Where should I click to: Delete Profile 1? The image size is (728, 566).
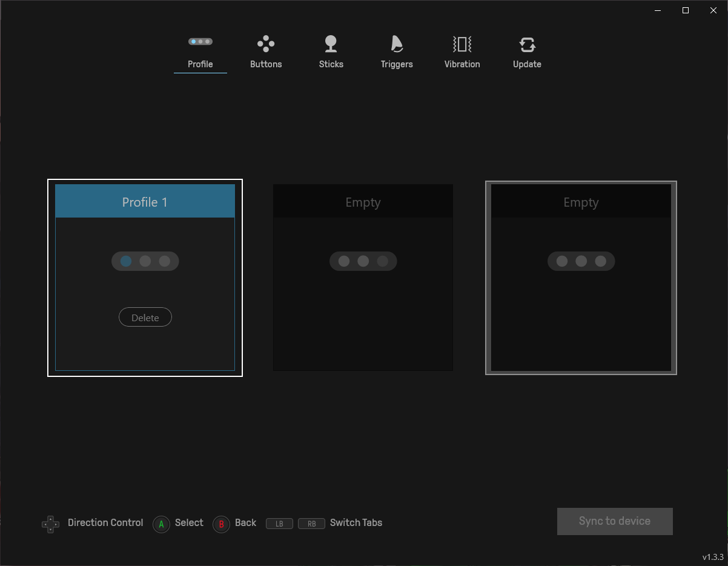(145, 318)
